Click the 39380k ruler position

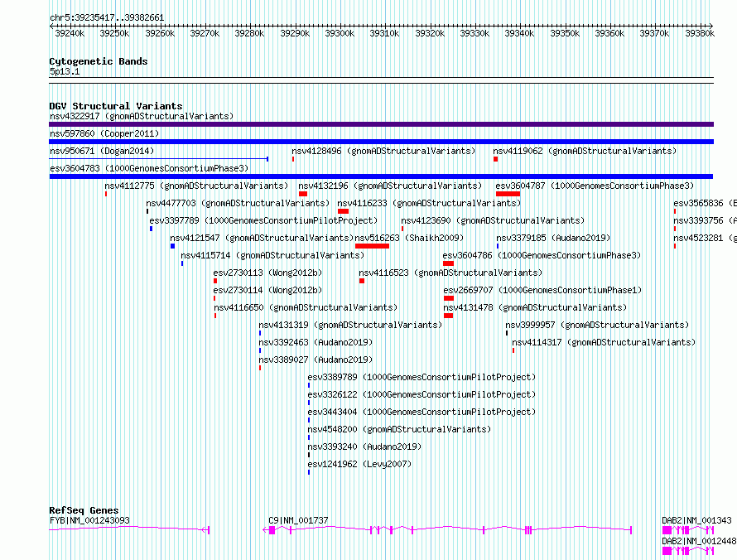[x=700, y=33]
